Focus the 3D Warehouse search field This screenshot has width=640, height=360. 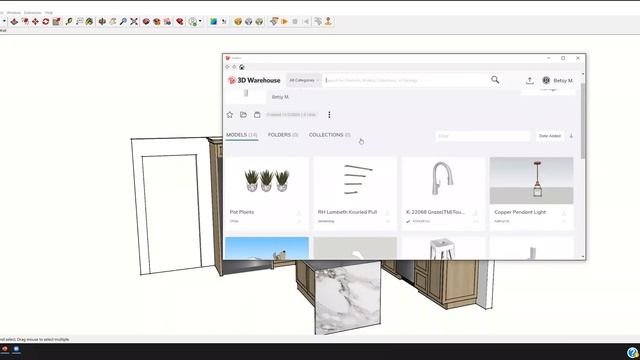point(406,80)
